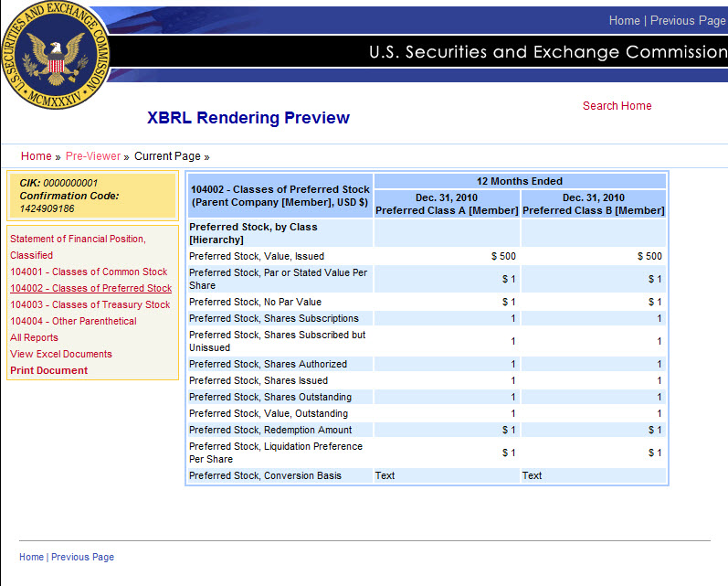Image resolution: width=728 pixels, height=586 pixels.
Task: Click Preferred Stock, by Class [Hierarchy] row
Action: coord(280,233)
